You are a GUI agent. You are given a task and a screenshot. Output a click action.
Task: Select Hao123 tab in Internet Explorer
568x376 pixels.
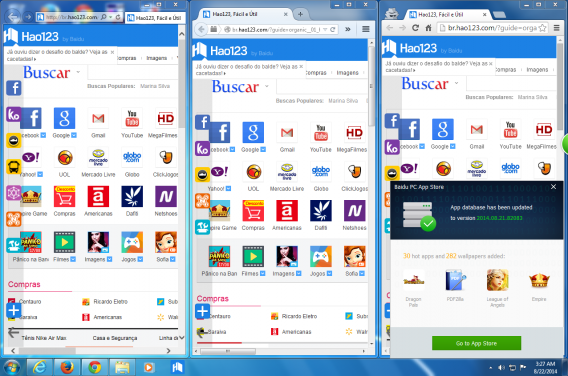click(155, 18)
